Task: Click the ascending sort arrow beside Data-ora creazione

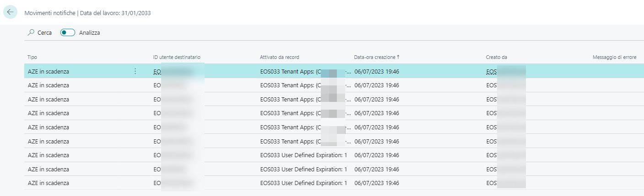Action: coord(398,57)
